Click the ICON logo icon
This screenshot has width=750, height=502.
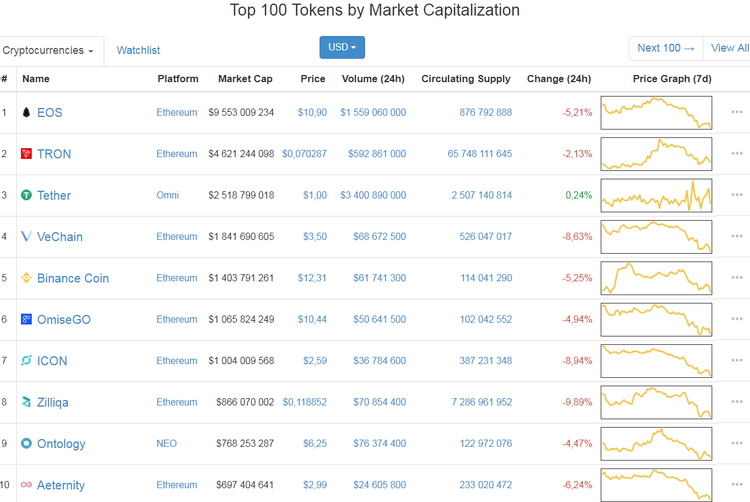(26, 360)
